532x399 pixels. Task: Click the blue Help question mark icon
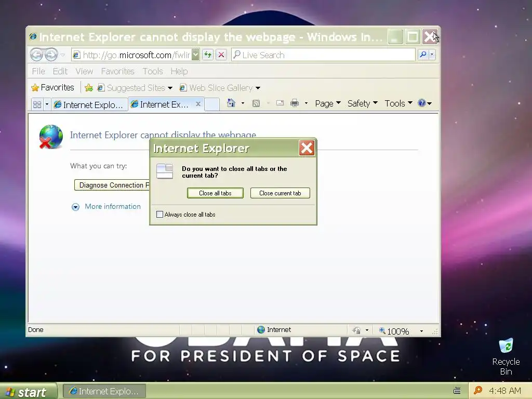point(422,103)
